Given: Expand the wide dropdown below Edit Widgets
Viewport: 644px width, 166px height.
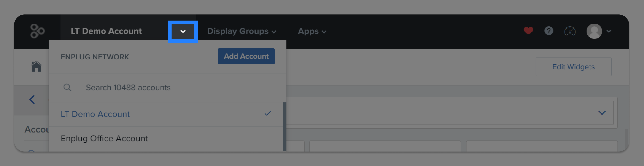Looking at the screenshot, I should pos(450,113).
